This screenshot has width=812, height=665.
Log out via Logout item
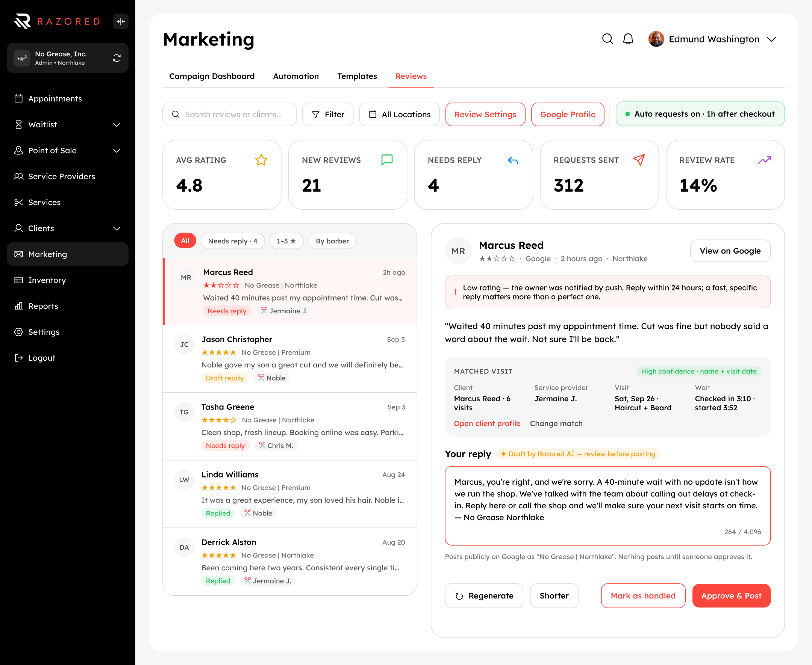68,358
